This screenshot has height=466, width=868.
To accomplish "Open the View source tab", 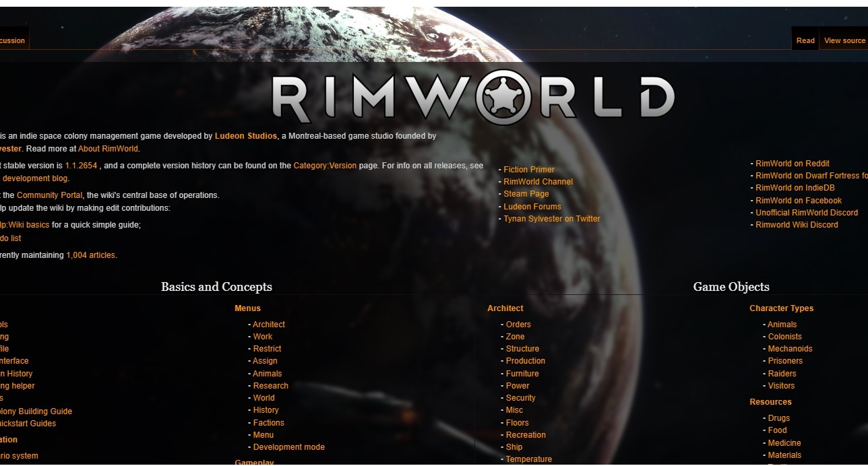I will click(844, 40).
